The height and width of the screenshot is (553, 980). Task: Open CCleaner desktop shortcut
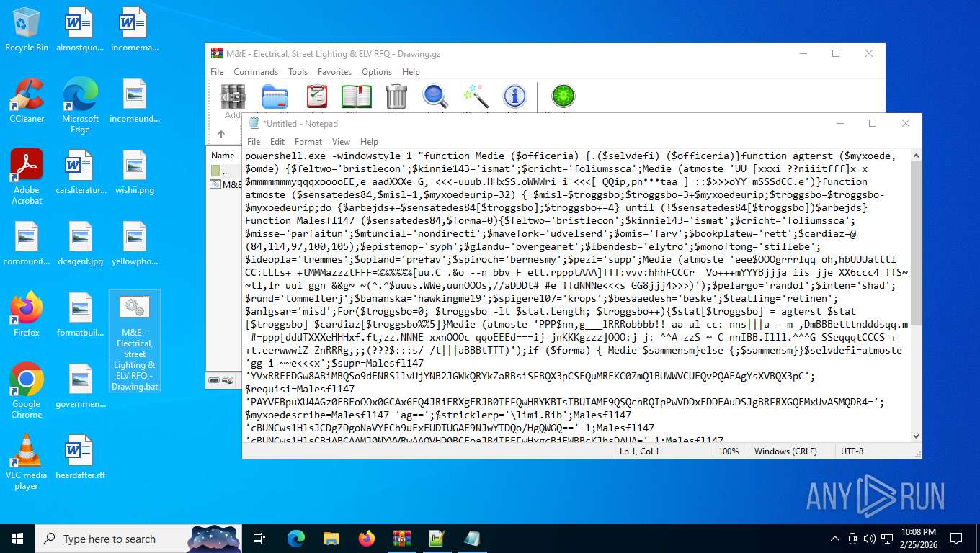coord(27,101)
